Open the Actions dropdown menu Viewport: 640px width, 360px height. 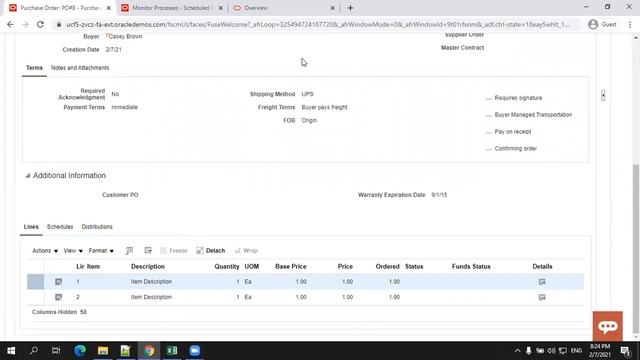pos(45,251)
